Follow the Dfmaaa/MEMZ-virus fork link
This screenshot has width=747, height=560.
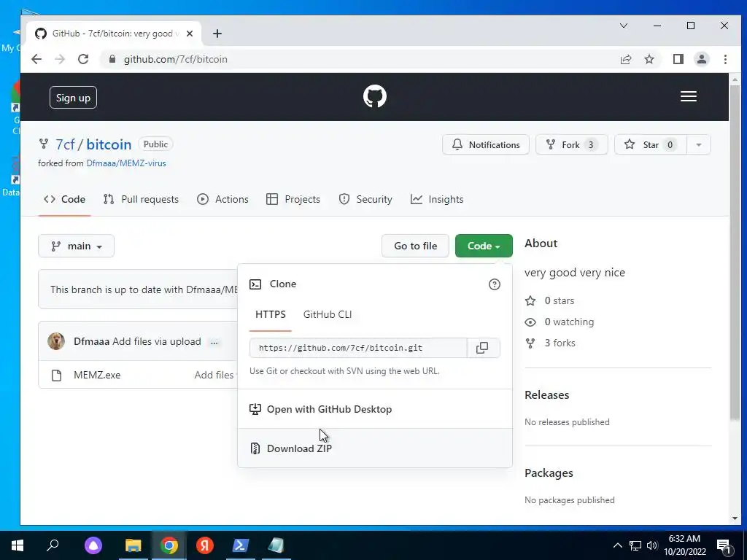(x=126, y=163)
